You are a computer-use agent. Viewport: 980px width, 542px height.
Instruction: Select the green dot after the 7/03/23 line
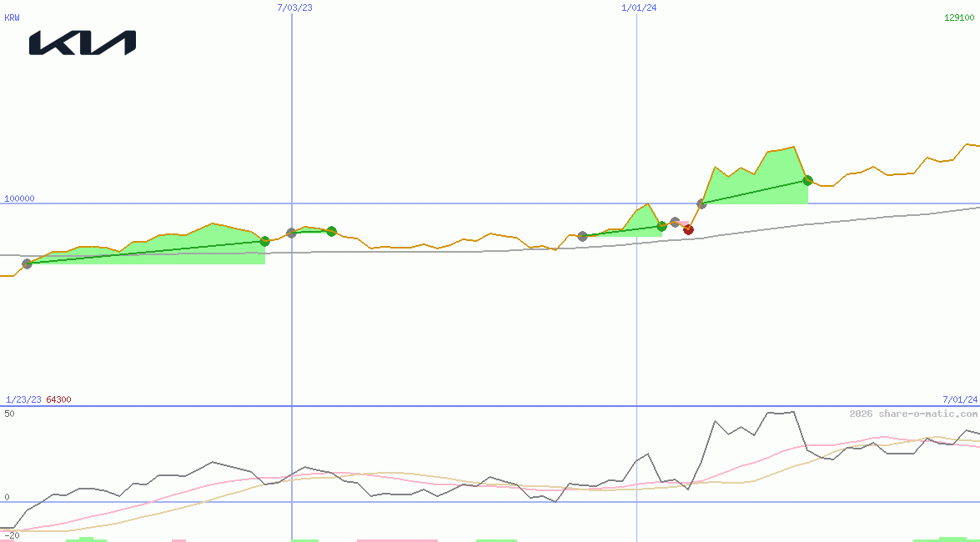coord(332,231)
